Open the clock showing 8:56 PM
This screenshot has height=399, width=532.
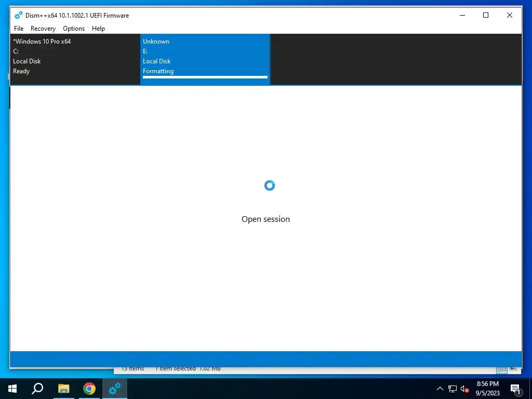[x=487, y=389]
